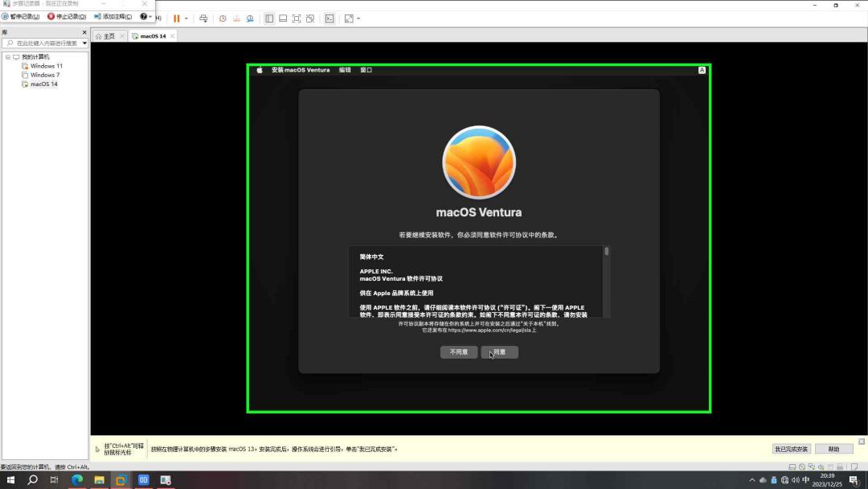Viewport: 868px width, 489px height.
Task: Pause the Steps Recorder recording
Action: click(x=22, y=16)
